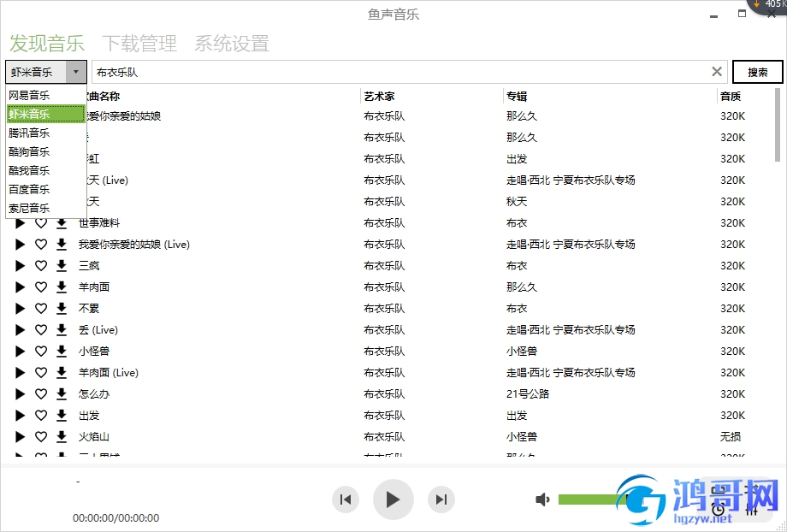Choose 酷狗音乐 from the source list

tap(45, 151)
